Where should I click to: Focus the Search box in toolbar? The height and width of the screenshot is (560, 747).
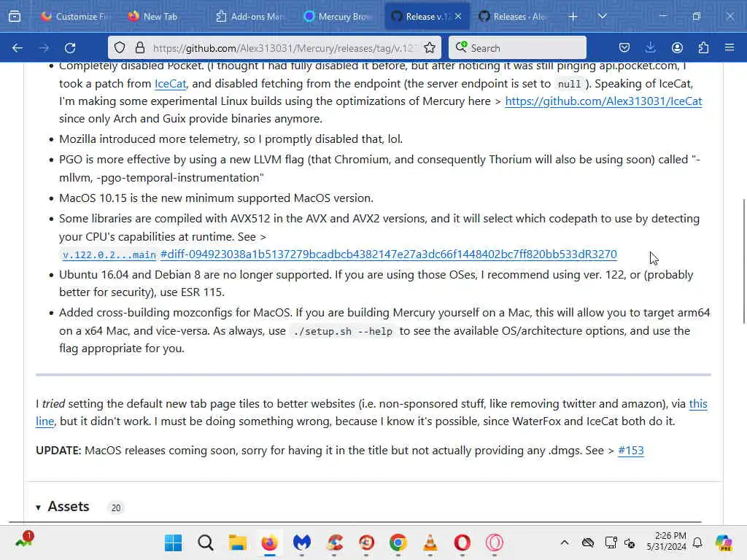[517, 47]
